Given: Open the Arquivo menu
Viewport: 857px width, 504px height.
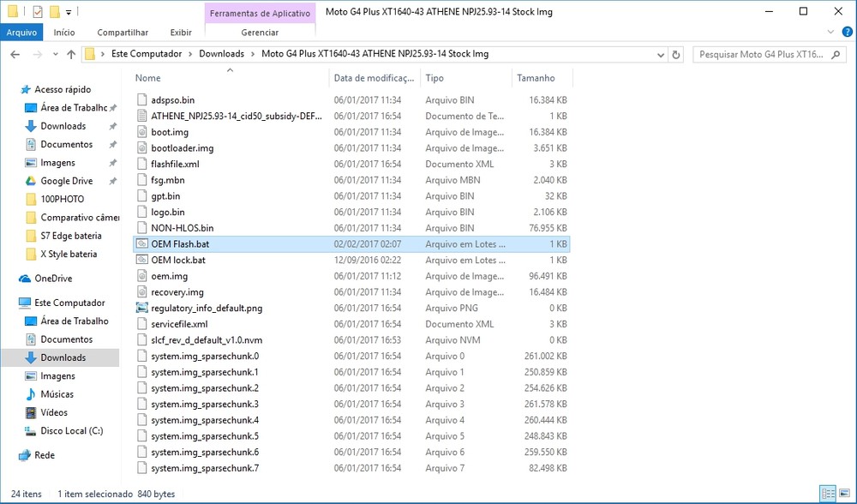Looking at the screenshot, I should point(21,33).
